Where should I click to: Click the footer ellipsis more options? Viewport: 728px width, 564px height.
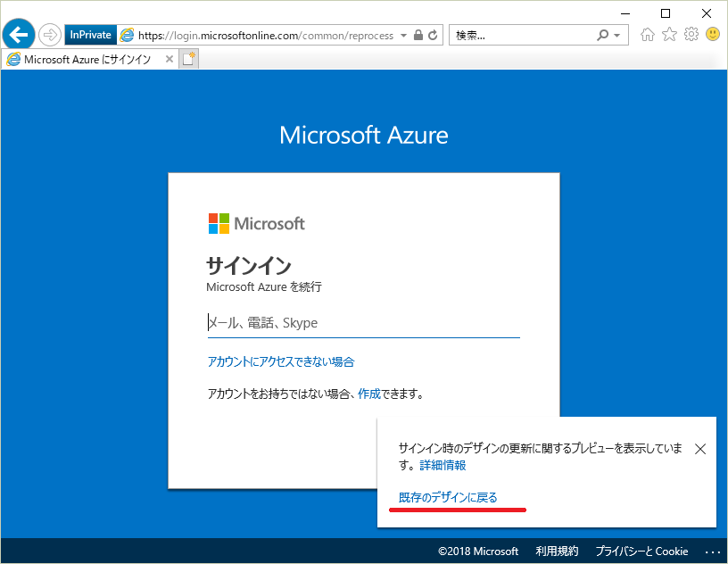[x=712, y=552]
